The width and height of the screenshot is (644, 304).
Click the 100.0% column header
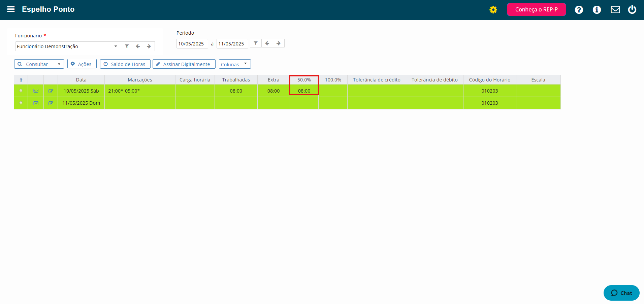[333, 80]
